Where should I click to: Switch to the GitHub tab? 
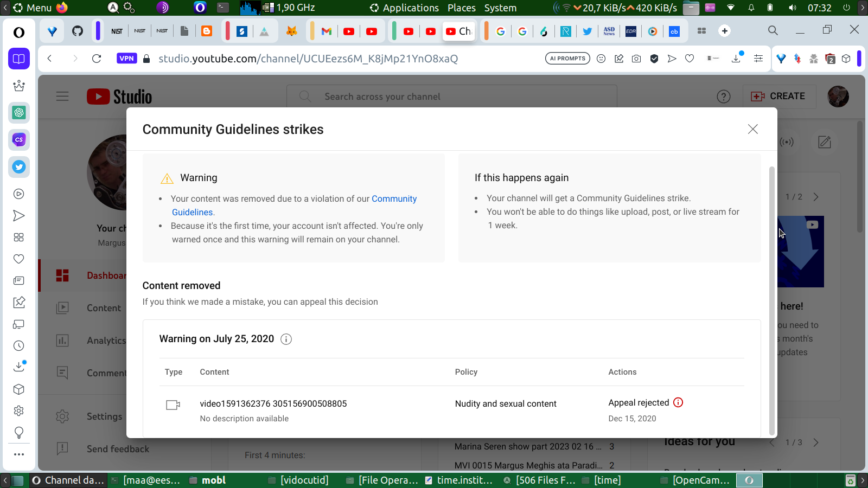78,31
